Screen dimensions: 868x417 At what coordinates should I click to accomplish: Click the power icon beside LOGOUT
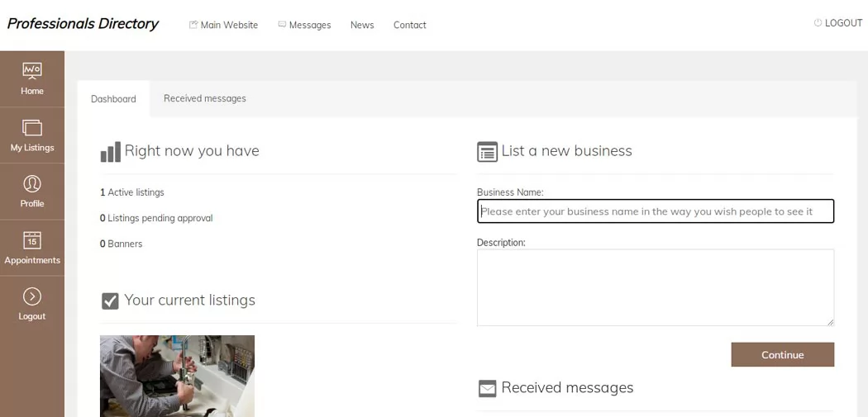pos(818,22)
